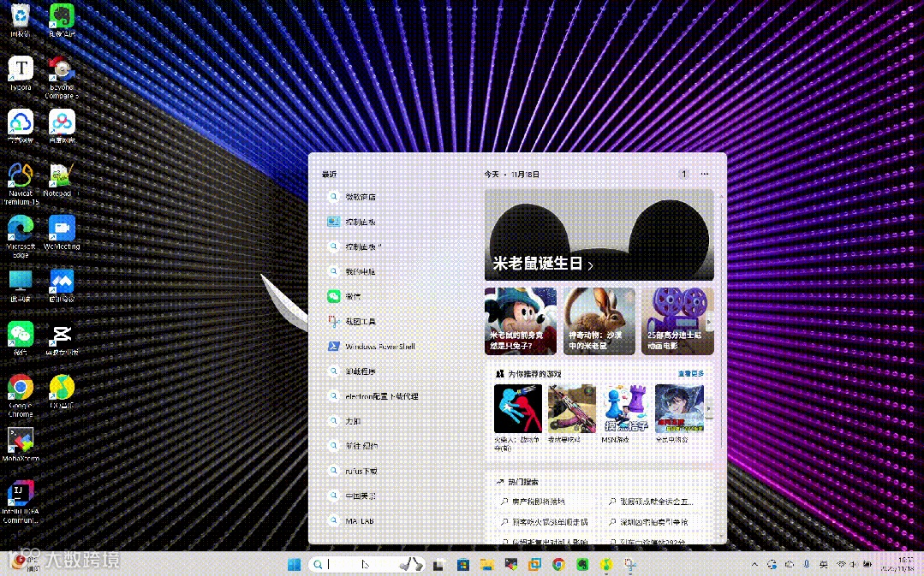The width and height of the screenshot is (924, 576).
Task: Launch Beyond Compare from the desktop
Action: (62, 77)
